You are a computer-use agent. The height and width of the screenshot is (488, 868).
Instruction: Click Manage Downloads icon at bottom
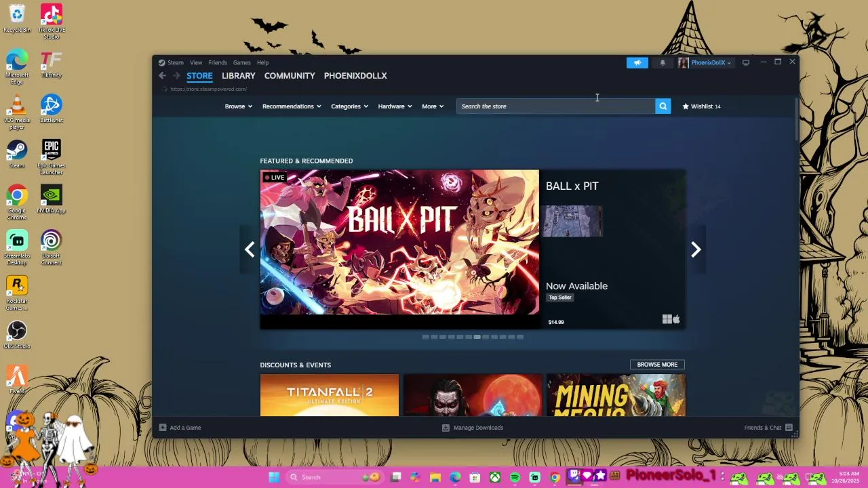point(446,428)
